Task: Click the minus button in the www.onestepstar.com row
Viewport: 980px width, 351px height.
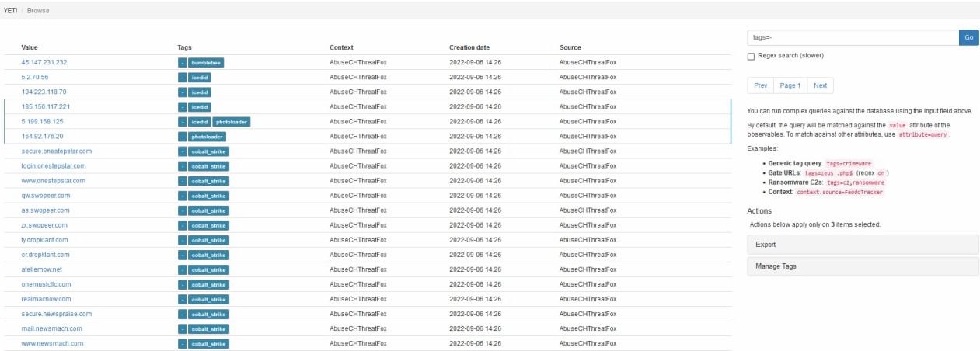Action: point(183,181)
